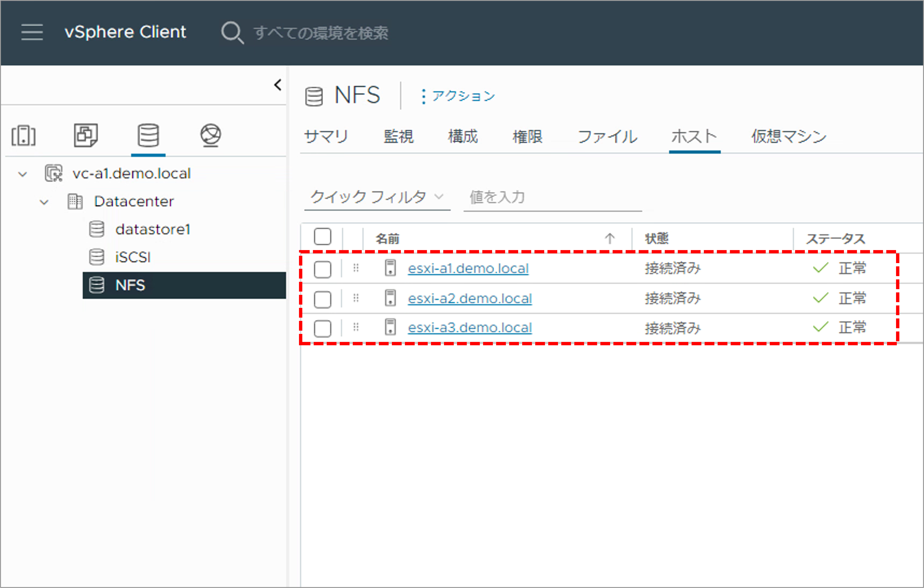924x588 pixels.
Task: Select Datacenter in the inventory tree
Action: [x=134, y=202]
